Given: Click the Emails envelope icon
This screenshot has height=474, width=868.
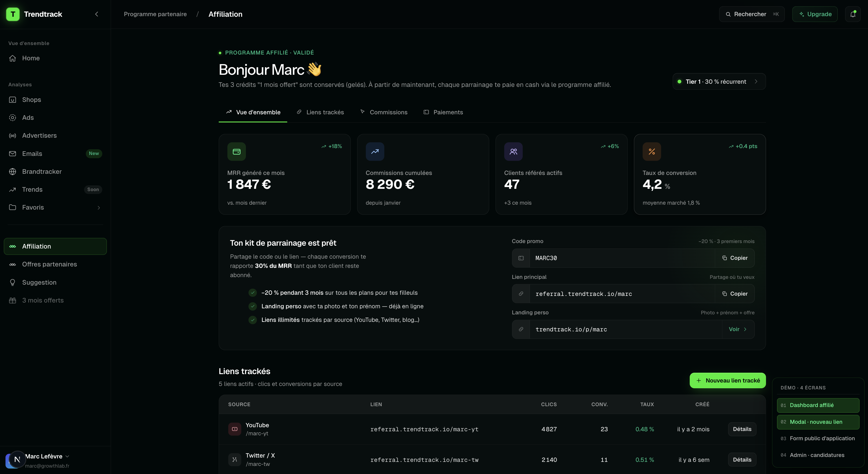Looking at the screenshot, I should tap(12, 154).
